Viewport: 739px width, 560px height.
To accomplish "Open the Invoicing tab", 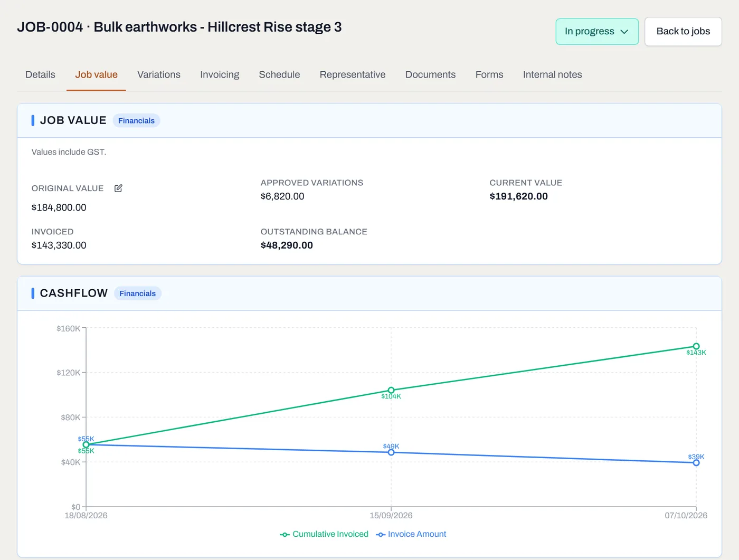I will [x=220, y=75].
